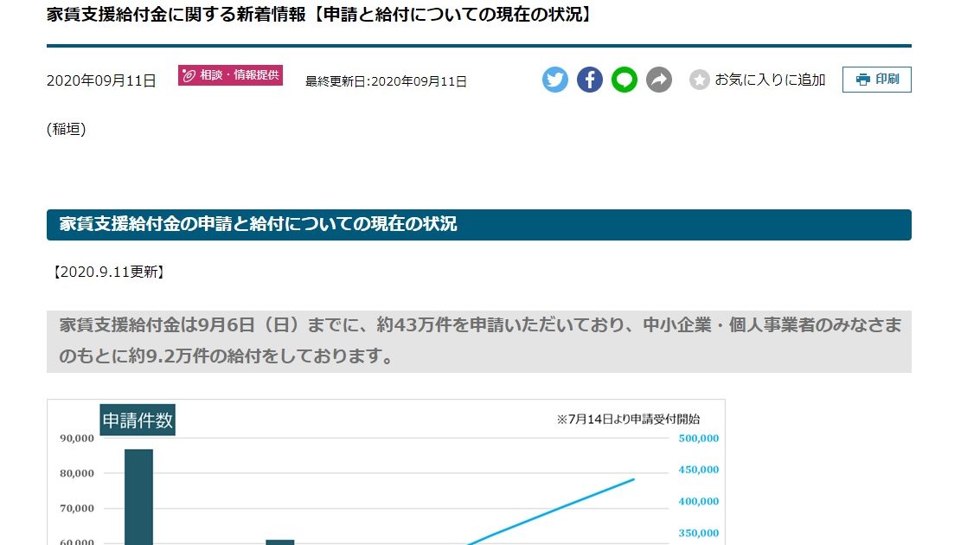
Task: Click the 印刷 print button
Action: point(876,80)
